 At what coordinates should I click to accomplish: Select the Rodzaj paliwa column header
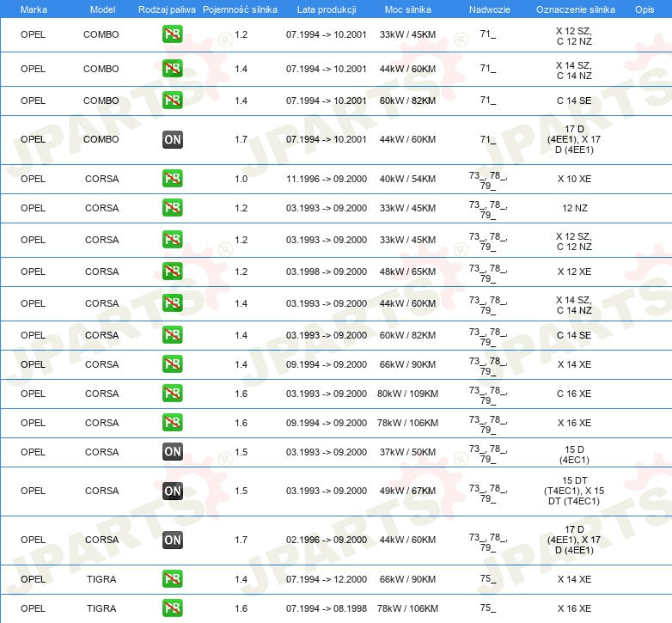point(167,9)
